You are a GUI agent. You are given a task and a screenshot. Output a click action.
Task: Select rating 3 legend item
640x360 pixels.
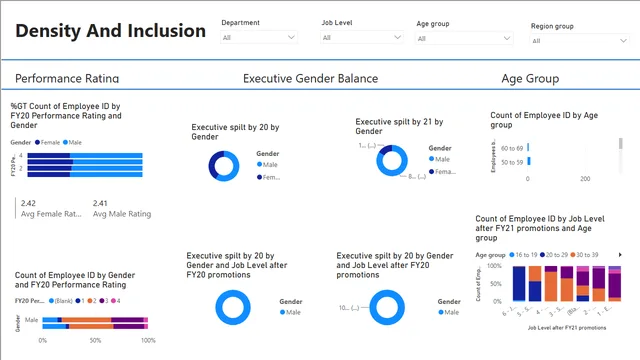click(x=104, y=301)
